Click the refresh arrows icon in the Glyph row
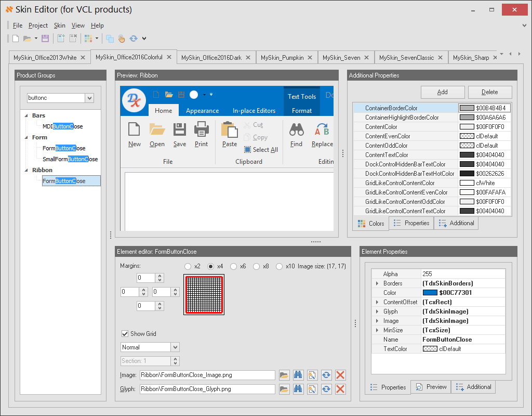The width and height of the screenshot is (532, 416). point(326,389)
